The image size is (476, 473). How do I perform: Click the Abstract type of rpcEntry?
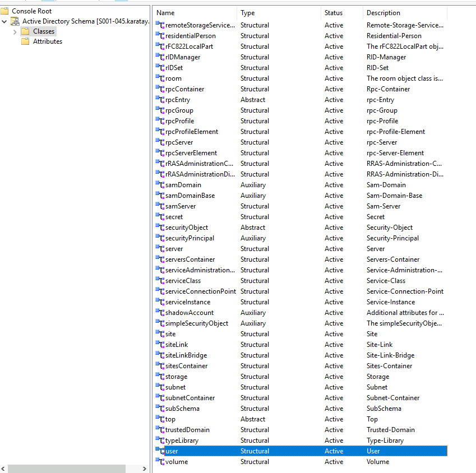253,100
